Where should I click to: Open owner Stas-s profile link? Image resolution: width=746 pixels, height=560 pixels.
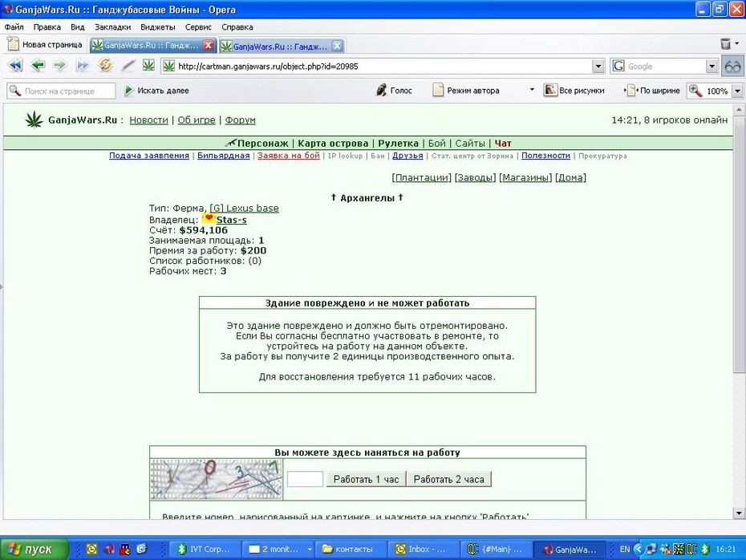click(231, 220)
